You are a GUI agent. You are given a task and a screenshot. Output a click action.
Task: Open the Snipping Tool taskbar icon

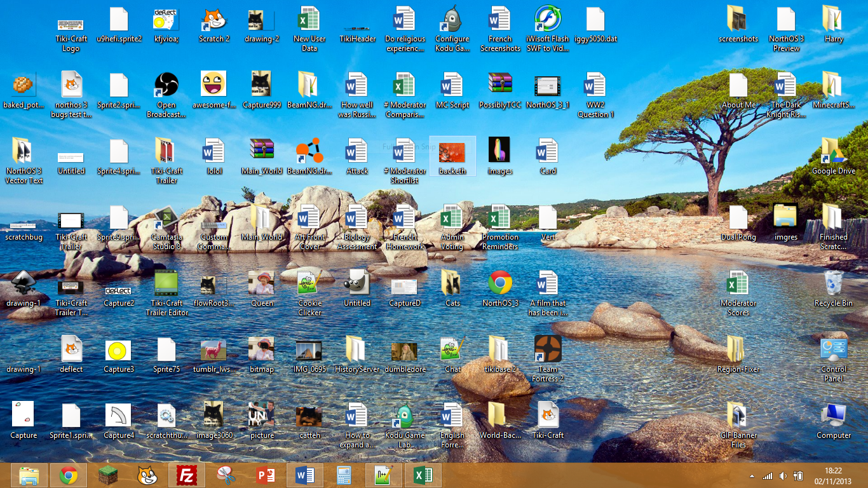tap(226, 475)
